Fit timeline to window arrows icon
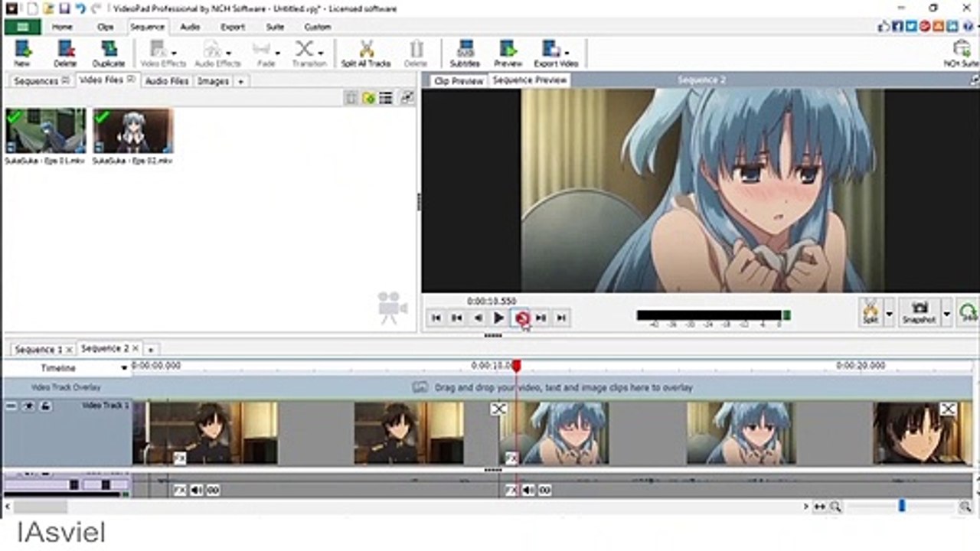This screenshot has width=980, height=551. [x=820, y=507]
